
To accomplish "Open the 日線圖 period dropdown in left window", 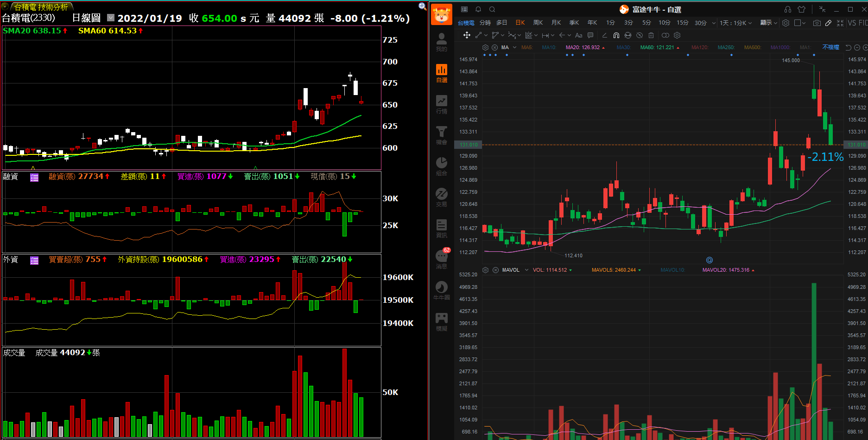I will click(x=111, y=18).
